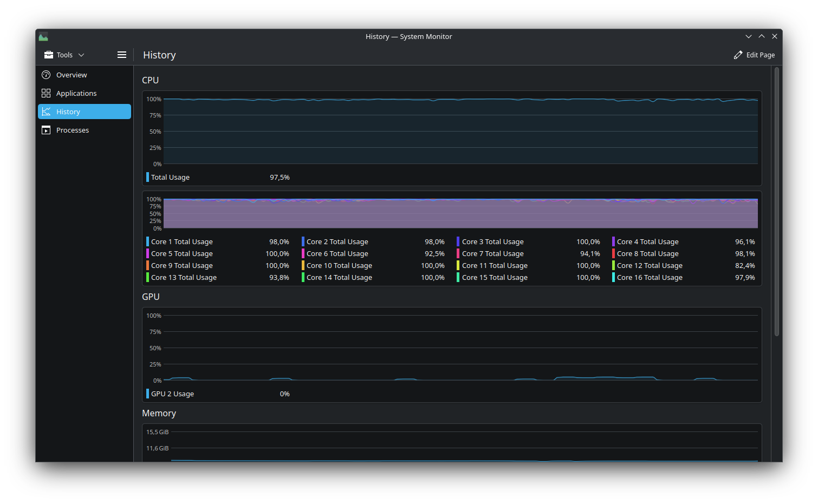Minimize window using titlebar down chevron
The width and height of the screenshot is (818, 504).
coord(749,36)
